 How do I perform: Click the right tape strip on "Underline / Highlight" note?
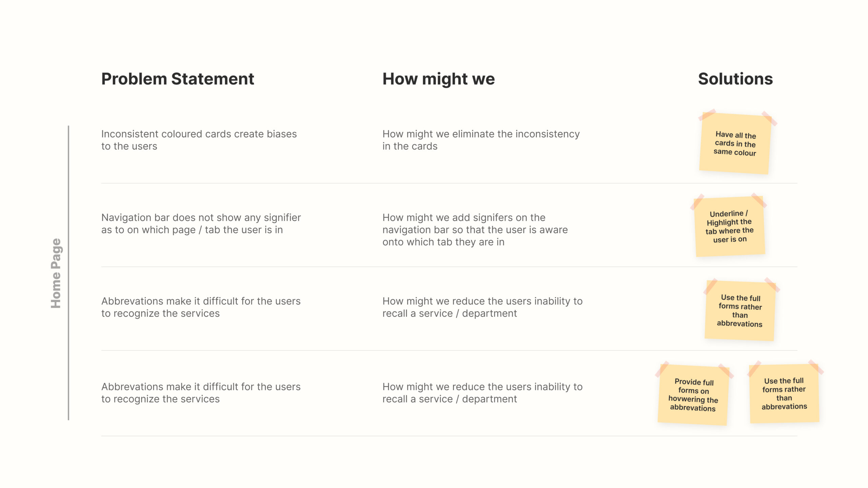759,200
